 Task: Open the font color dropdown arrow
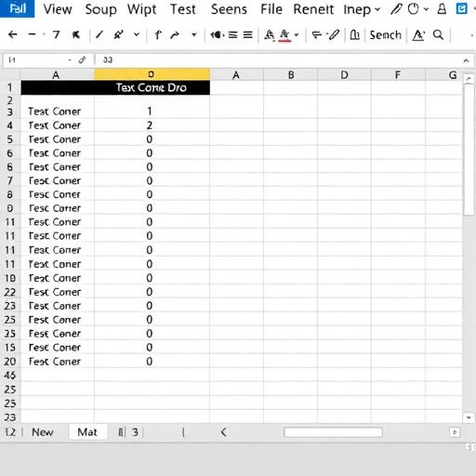point(297,35)
